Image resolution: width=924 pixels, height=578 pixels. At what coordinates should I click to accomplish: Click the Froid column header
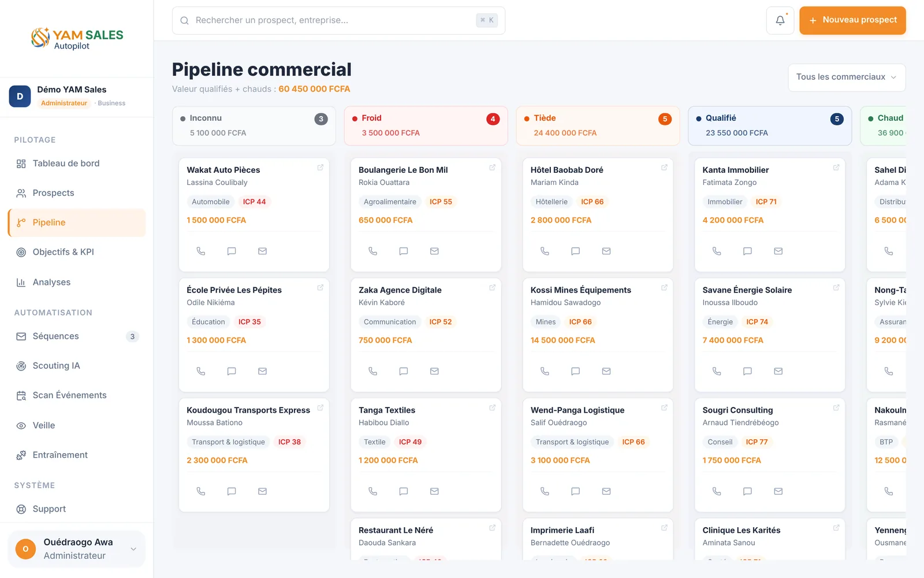click(x=426, y=125)
